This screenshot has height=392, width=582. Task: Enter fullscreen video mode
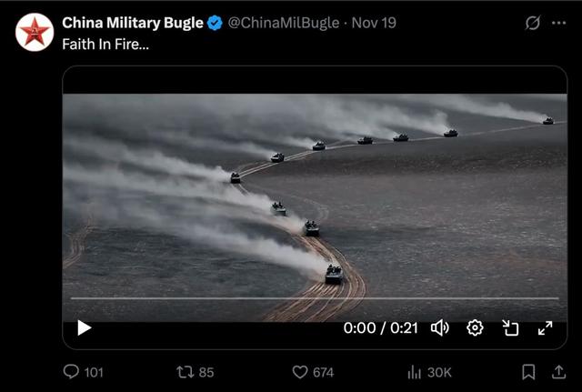(x=545, y=328)
